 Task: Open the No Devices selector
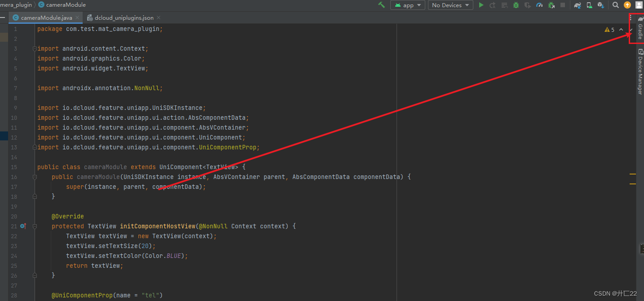pos(450,5)
